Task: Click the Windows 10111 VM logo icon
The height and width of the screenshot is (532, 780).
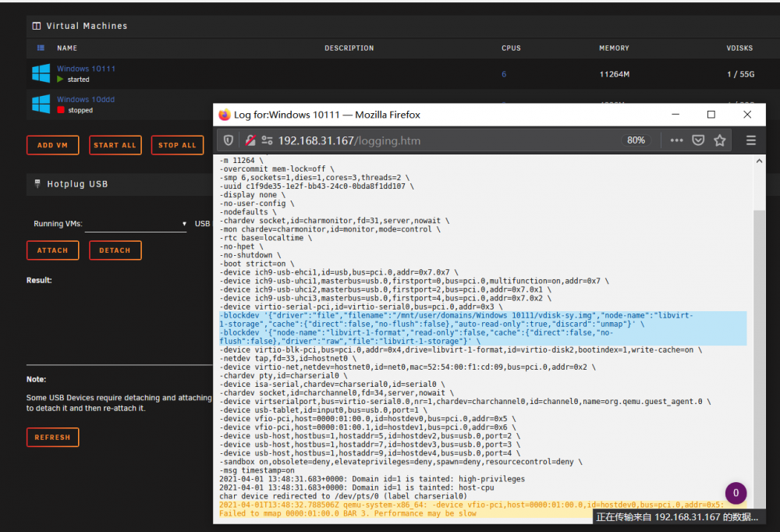Action: (x=41, y=73)
